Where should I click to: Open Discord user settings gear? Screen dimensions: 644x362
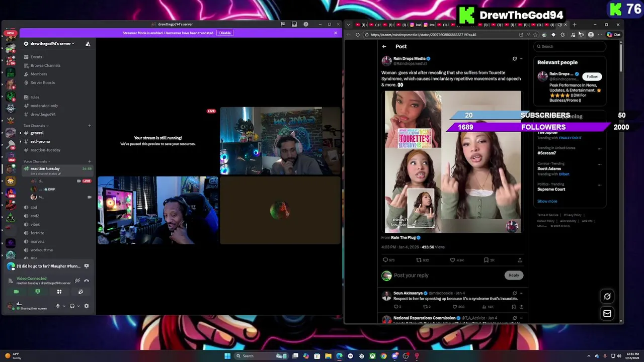[x=87, y=306]
